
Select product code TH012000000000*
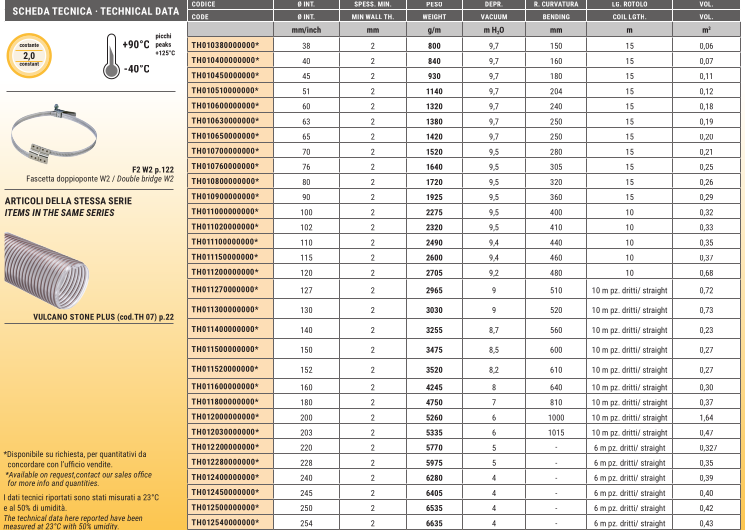(224, 417)
